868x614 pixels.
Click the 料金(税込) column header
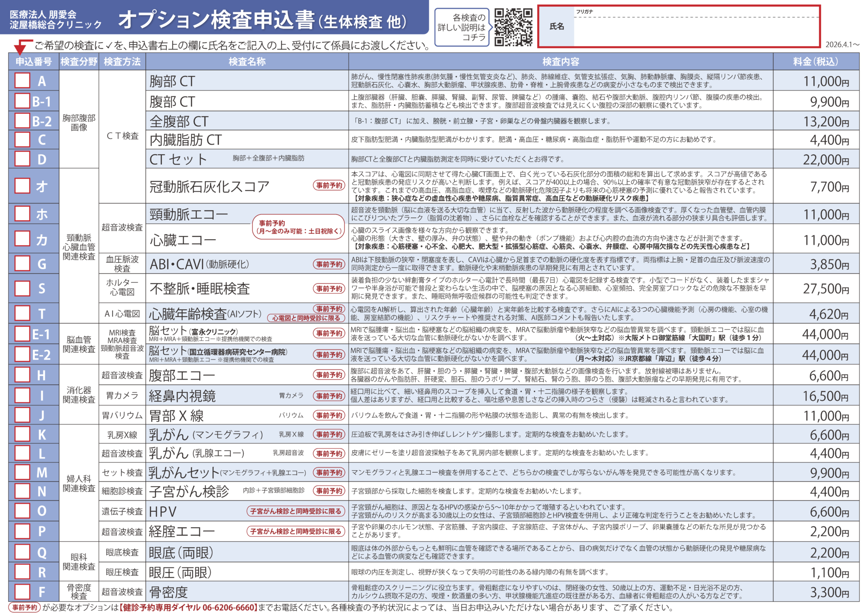(x=816, y=61)
